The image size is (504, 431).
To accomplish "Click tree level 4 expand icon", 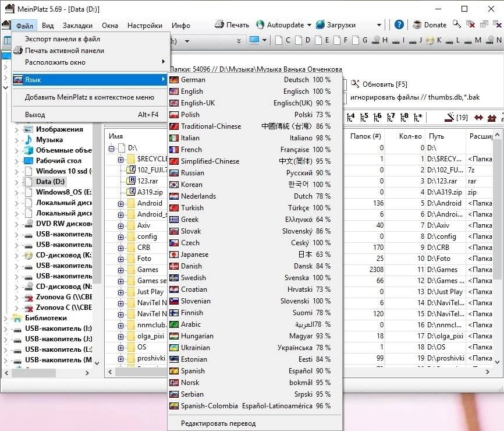I will click(x=351, y=118).
